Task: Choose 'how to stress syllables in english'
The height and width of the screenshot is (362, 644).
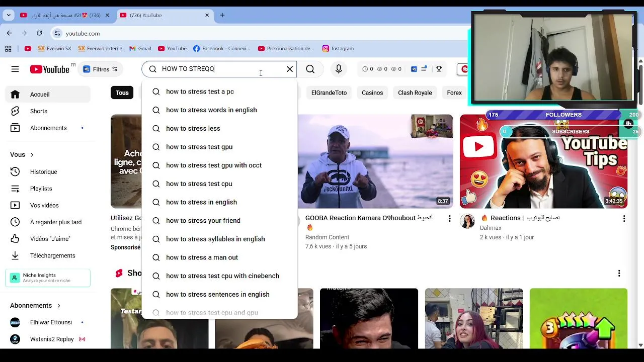Action: [220, 239]
